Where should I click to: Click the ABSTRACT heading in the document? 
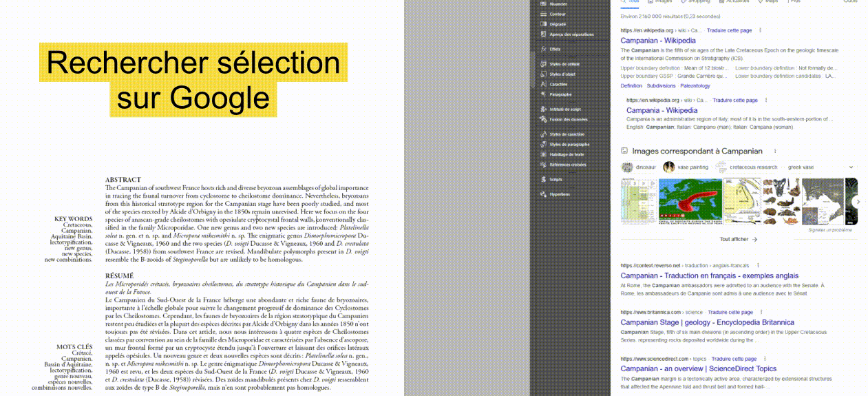(x=123, y=180)
